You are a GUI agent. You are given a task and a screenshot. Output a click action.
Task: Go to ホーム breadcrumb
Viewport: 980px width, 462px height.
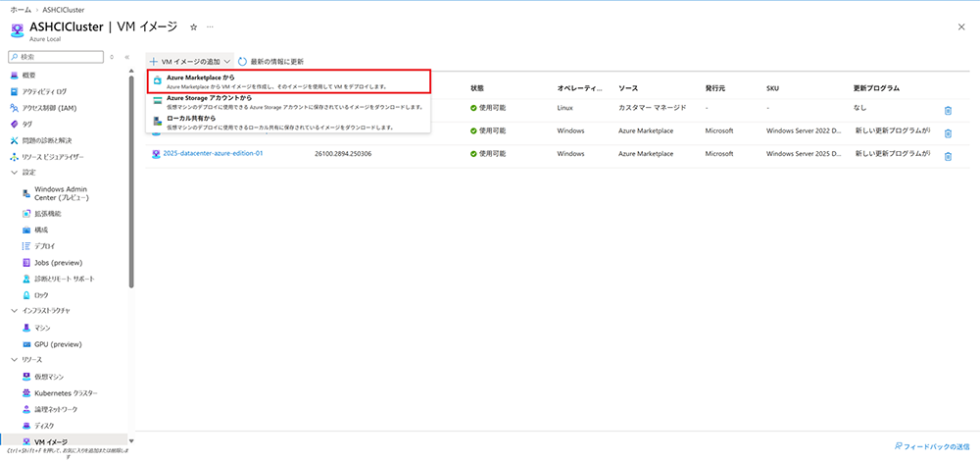[21, 10]
